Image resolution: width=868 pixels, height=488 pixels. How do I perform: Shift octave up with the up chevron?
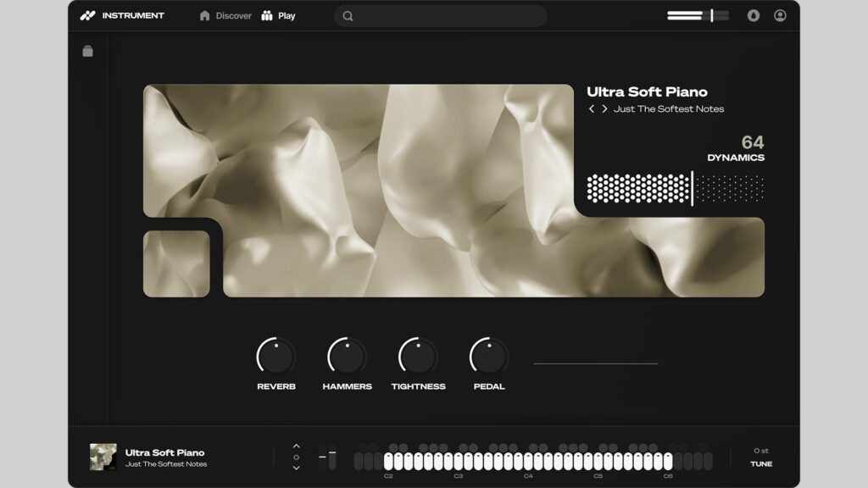[296, 446]
